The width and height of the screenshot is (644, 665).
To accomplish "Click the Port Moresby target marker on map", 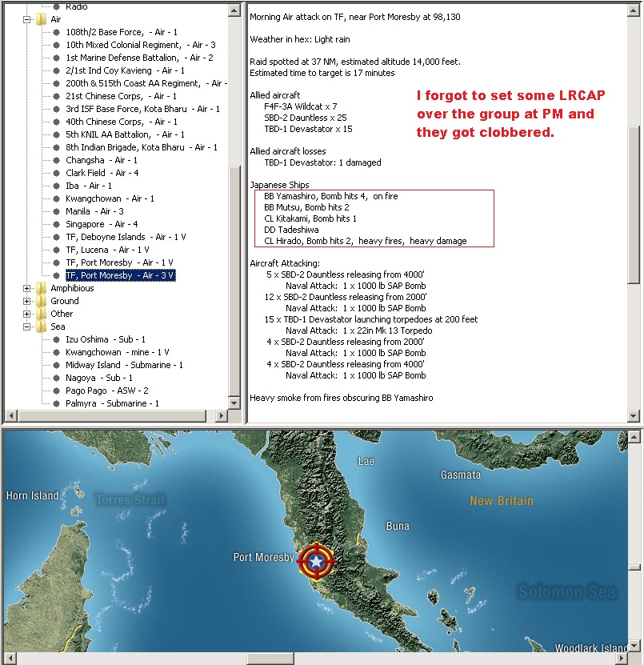I will pos(316,562).
